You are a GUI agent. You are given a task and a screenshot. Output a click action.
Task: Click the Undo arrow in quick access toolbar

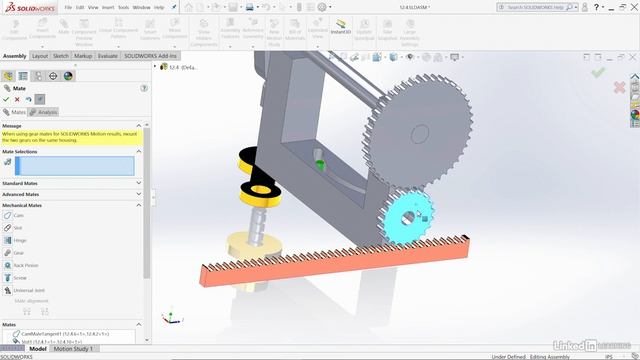click(266, 7)
